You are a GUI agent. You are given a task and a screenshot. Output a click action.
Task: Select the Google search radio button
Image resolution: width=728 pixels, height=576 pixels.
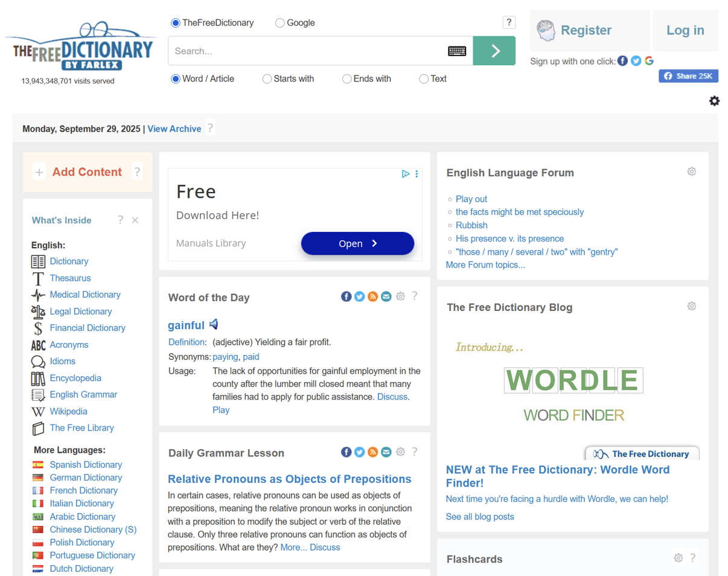[280, 23]
